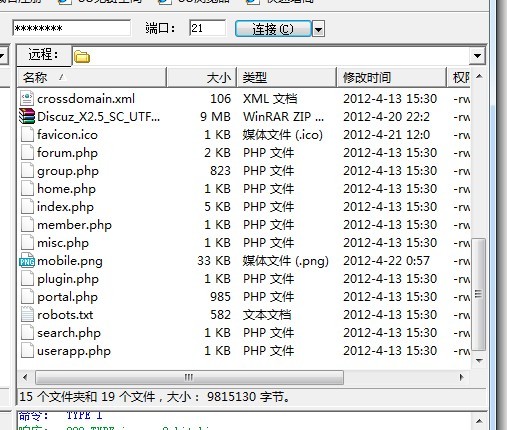Click the 9 MB size cell

coord(215,117)
